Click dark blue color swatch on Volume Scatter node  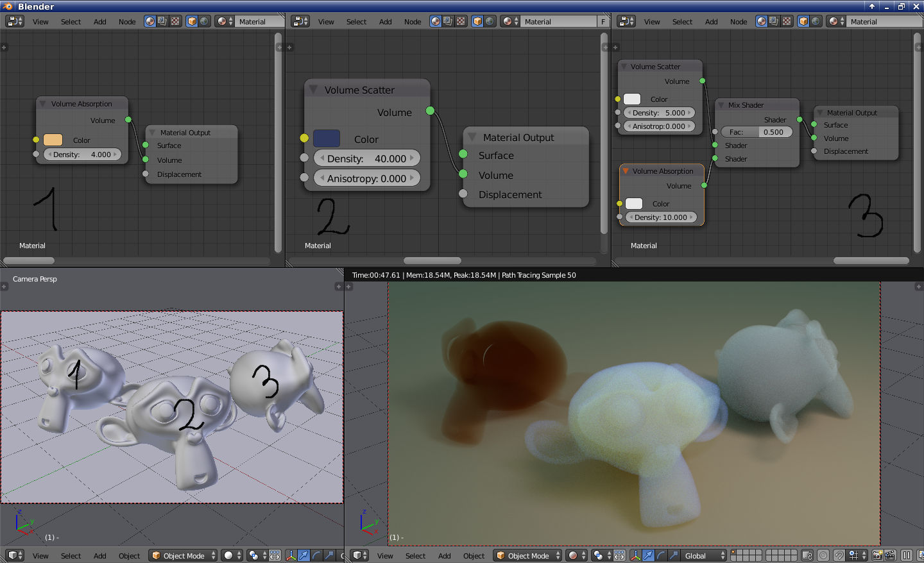(x=327, y=139)
